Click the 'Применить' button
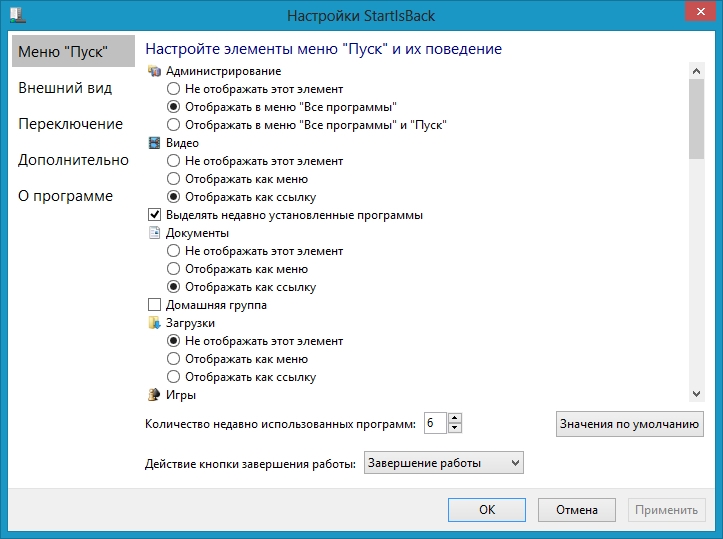 667,509
